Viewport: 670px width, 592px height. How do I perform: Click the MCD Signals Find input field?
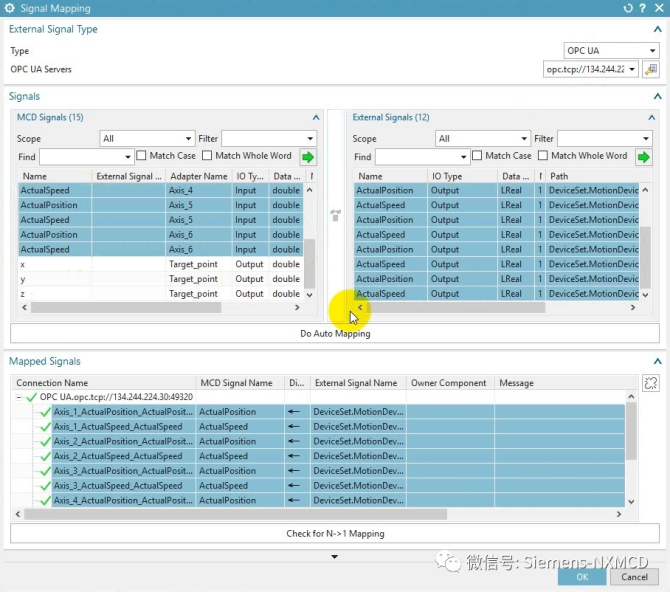(82, 157)
